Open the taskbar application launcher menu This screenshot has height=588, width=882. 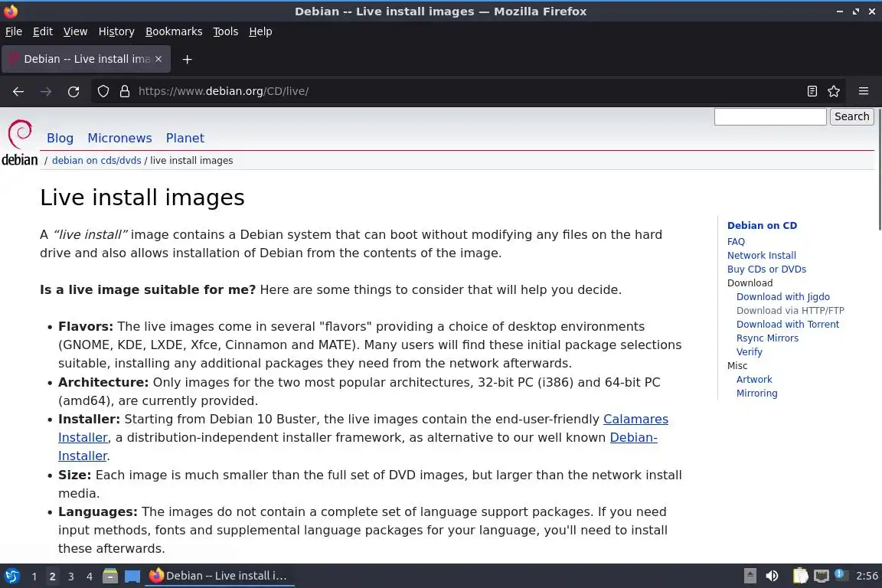11,576
